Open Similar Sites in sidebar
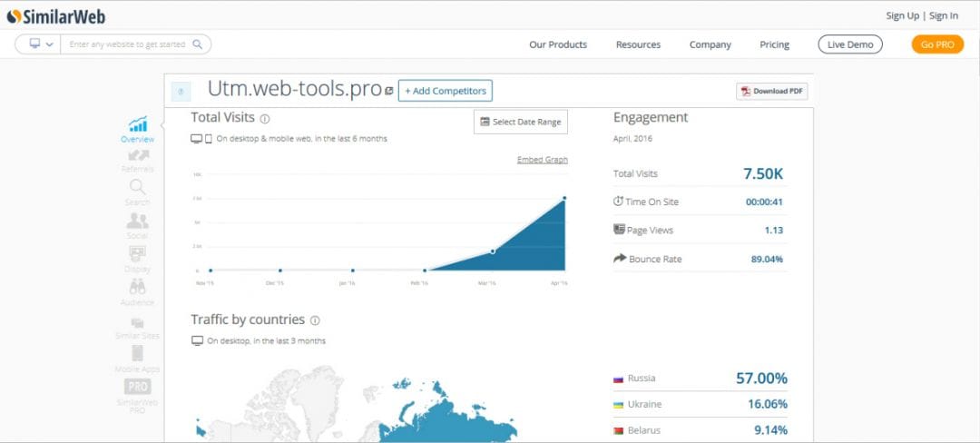This screenshot has height=443, width=980. [x=138, y=323]
